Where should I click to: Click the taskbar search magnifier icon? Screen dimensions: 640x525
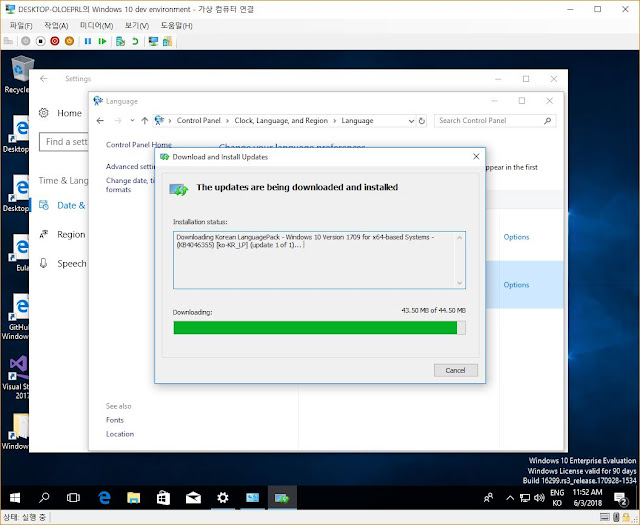click(x=44, y=498)
